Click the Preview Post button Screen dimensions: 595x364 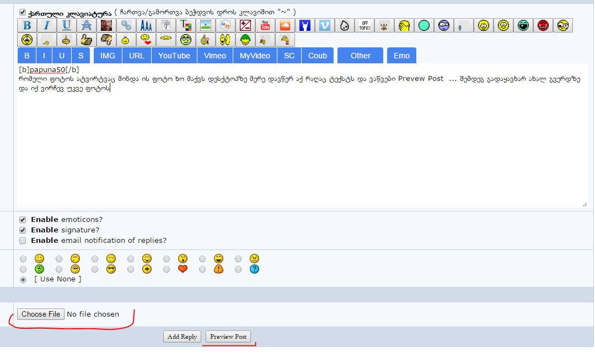228,336
